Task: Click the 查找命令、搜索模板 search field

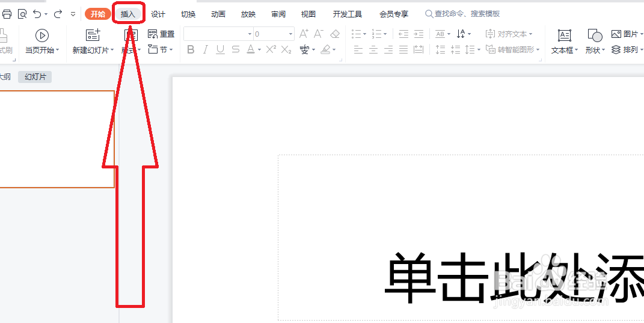Action: [463, 14]
